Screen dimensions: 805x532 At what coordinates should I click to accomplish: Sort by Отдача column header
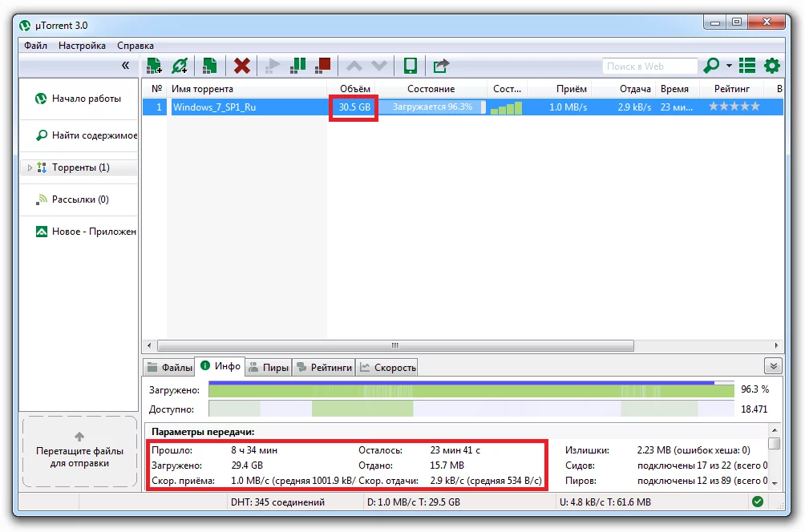(623, 89)
